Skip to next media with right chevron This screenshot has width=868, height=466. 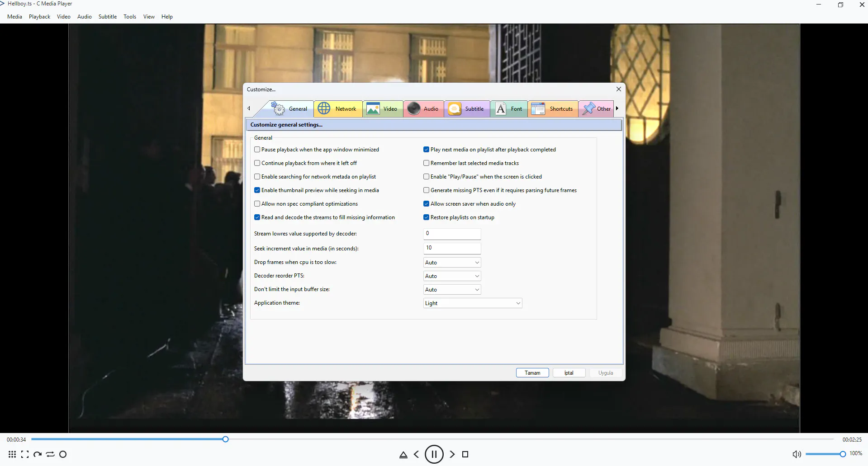pos(452,454)
